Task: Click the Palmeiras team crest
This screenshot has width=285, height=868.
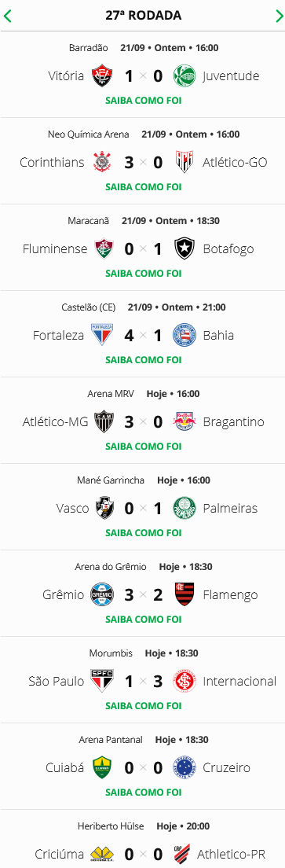Action: tap(184, 508)
